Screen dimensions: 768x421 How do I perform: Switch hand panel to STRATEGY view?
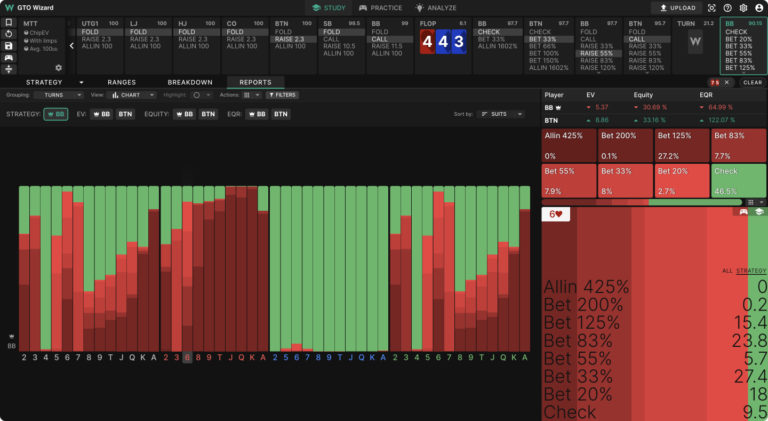(x=751, y=271)
